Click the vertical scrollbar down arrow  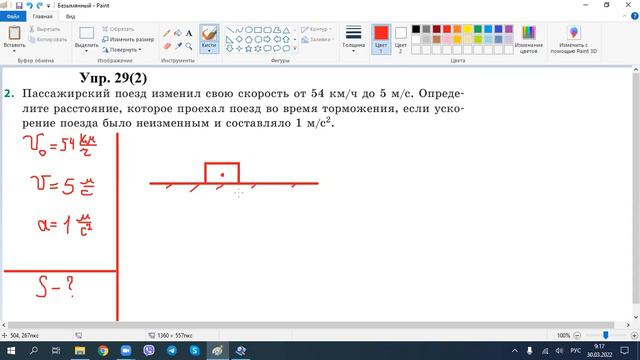[636, 317]
